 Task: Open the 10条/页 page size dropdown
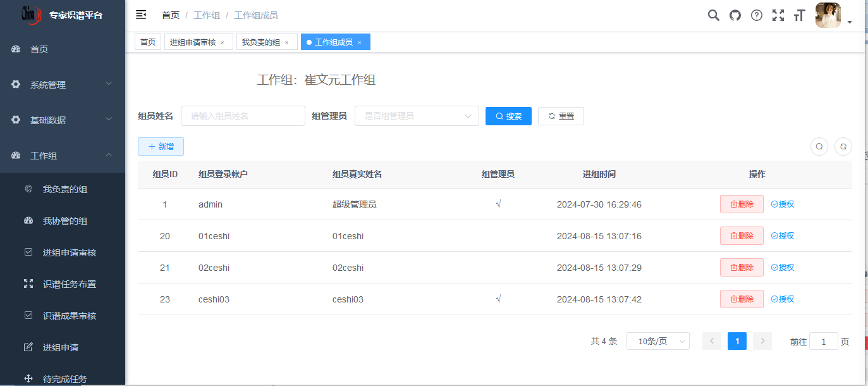657,341
